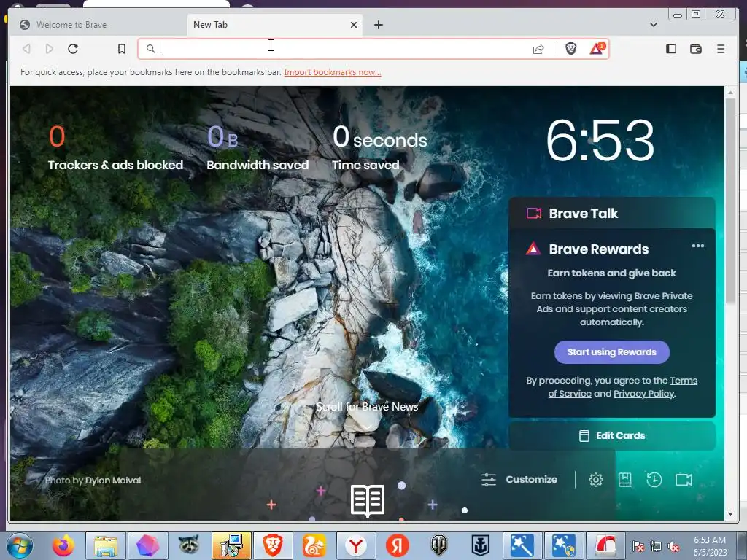Open the Privacy Policy link

click(643, 393)
